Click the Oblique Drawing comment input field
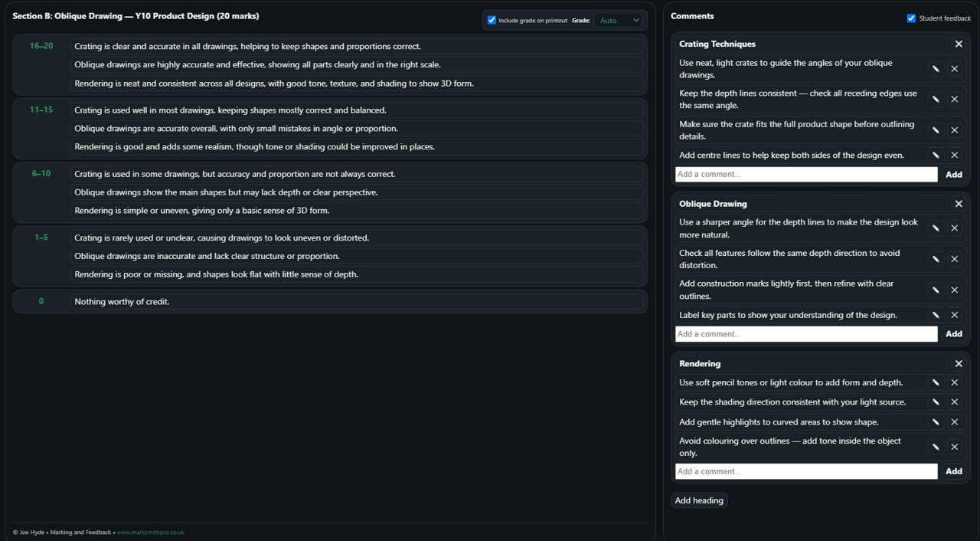980x541 pixels. [805, 334]
